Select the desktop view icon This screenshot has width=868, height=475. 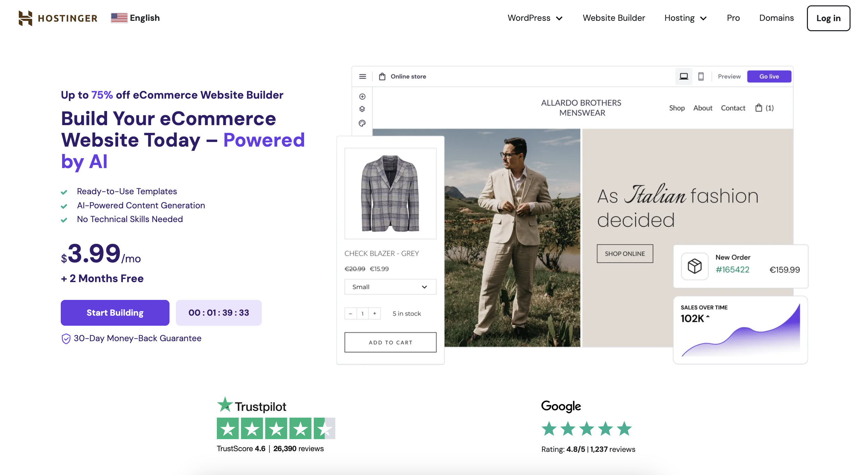(683, 76)
